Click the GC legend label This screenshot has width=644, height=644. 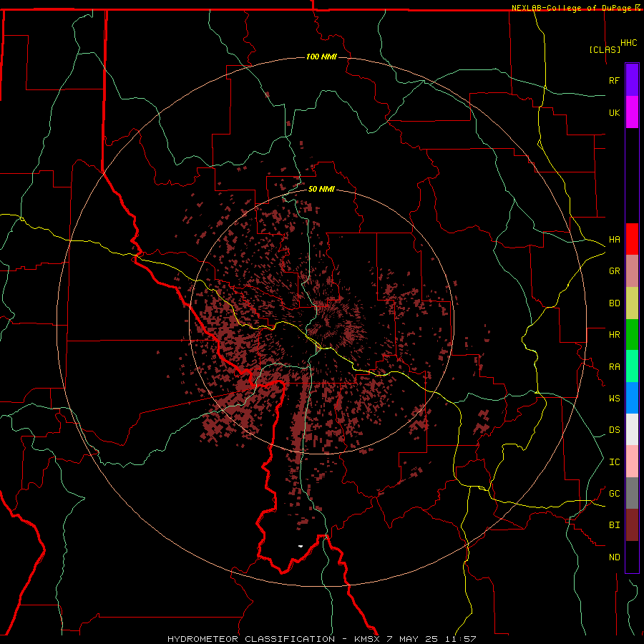pos(614,494)
